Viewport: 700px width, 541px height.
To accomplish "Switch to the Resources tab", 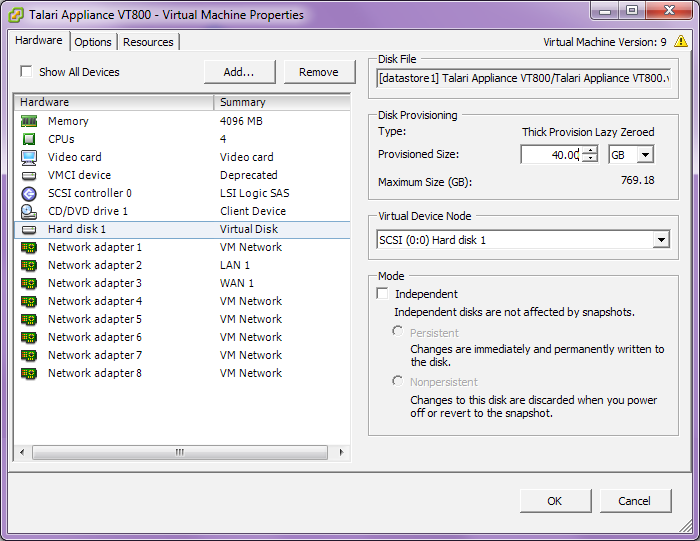I will 148,42.
